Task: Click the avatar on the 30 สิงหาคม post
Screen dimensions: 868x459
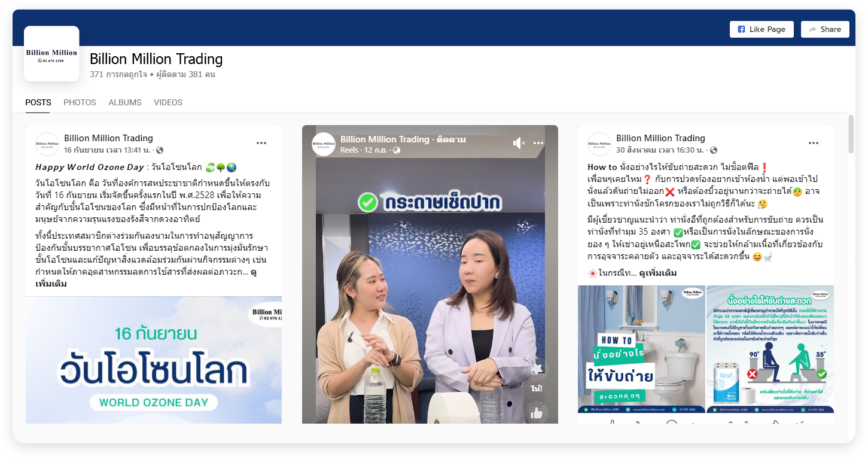Action: pos(599,144)
